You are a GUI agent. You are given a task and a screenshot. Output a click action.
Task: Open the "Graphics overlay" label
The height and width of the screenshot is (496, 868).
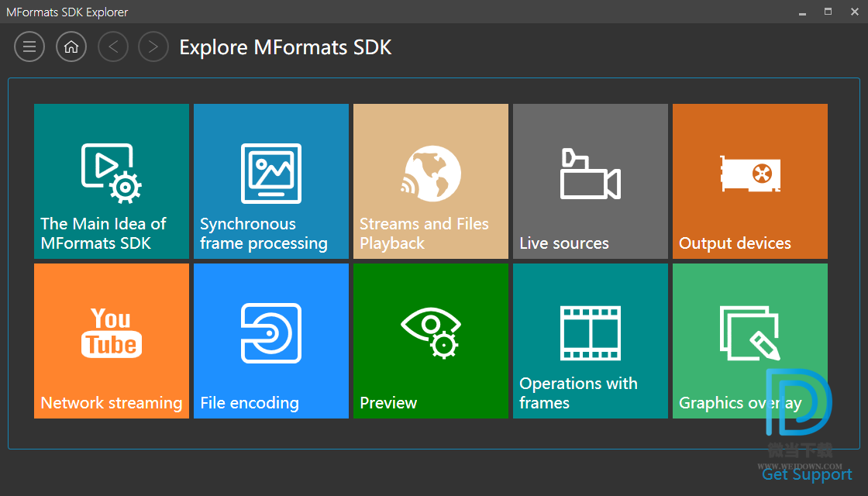[740, 403]
